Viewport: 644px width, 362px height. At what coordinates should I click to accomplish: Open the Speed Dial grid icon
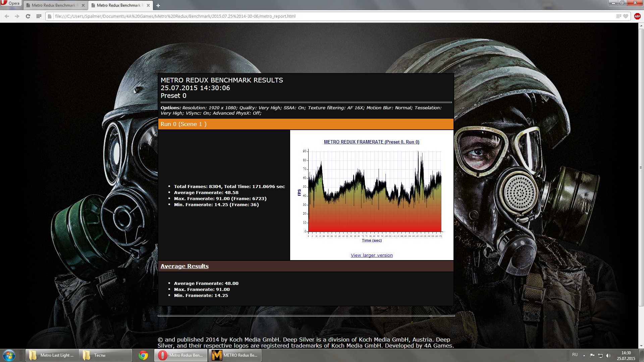39,16
